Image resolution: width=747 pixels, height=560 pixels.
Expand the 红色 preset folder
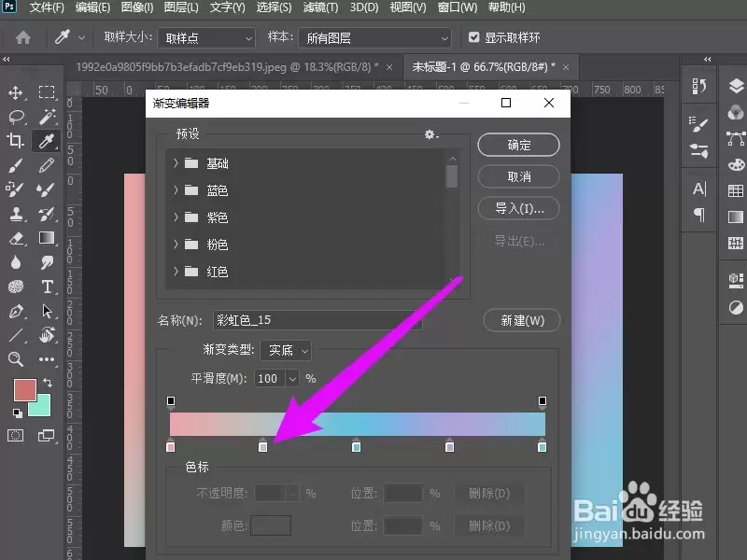point(176,272)
